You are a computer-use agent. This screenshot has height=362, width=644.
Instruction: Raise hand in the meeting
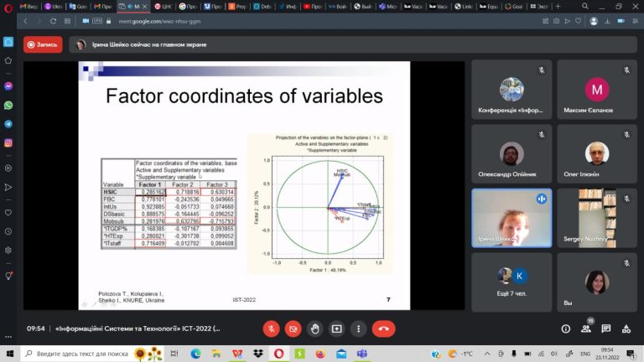click(x=315, y=328)
